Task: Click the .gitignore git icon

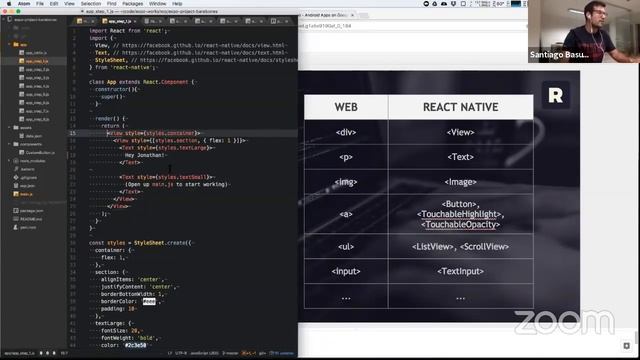Action: [x=16, y=178]
